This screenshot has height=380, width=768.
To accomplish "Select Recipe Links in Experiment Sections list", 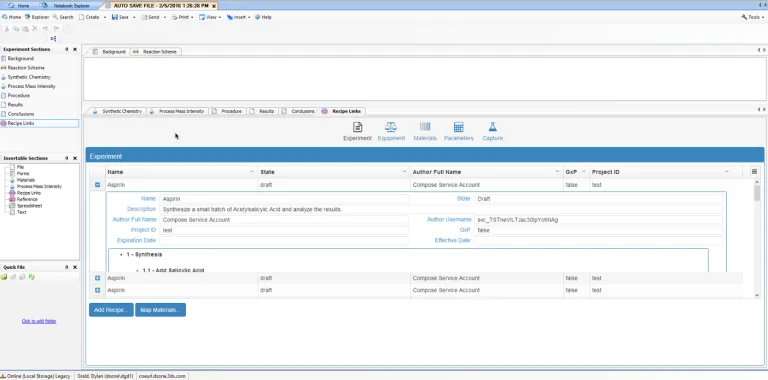I will click(x=40, y=123).
